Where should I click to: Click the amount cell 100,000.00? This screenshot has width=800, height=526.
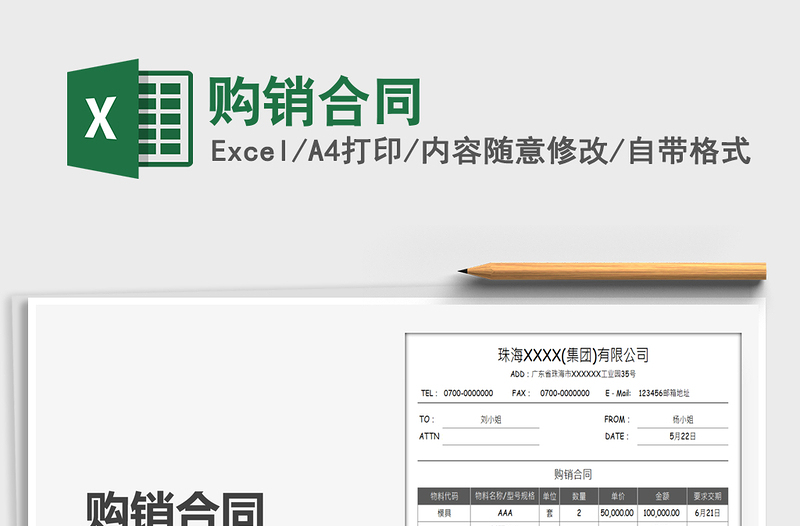pos(661,513)
